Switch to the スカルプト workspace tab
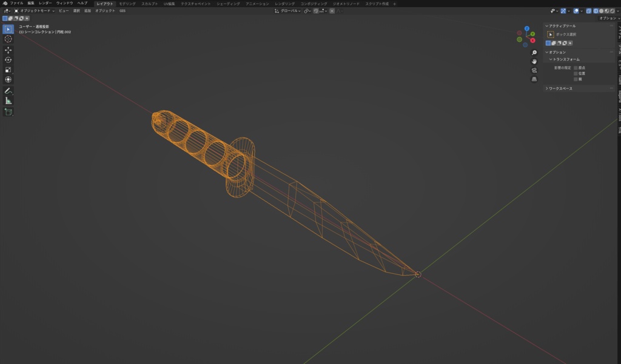 point(150,4)
